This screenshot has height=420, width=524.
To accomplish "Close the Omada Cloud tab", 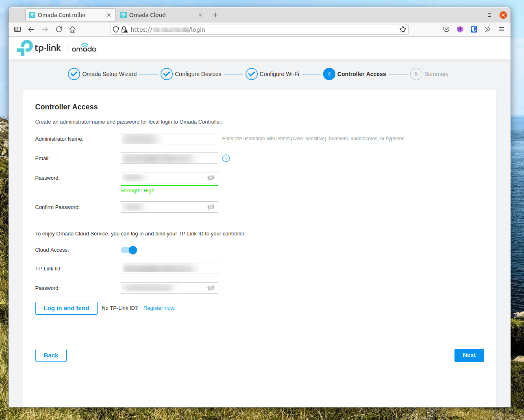I will [200, 15].
